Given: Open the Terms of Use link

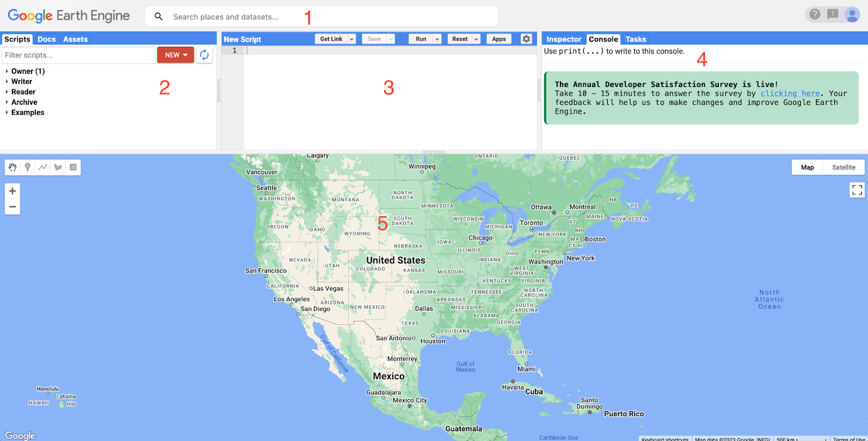Looking at the screenshot, I should tap(848, 439).
